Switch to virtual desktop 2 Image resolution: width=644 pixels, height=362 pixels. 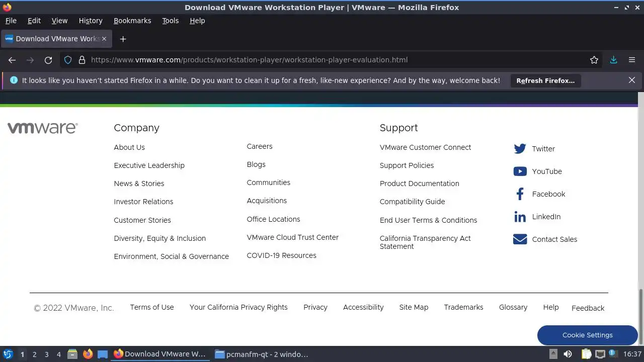pyautogui.click(x=34, y=354)
